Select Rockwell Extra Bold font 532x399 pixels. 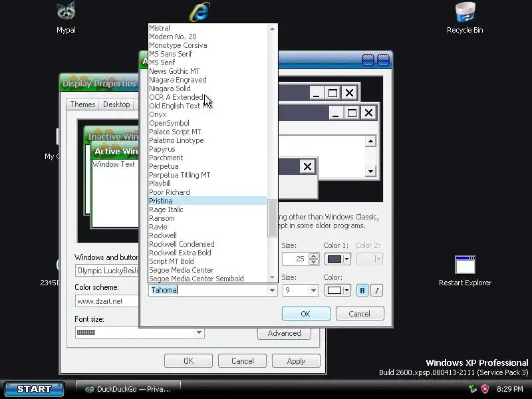pyautogui.click(x=207, y=253)
